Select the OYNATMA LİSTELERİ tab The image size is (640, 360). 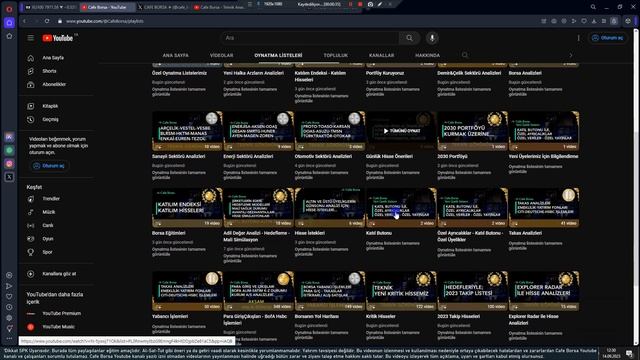[278, 55]
